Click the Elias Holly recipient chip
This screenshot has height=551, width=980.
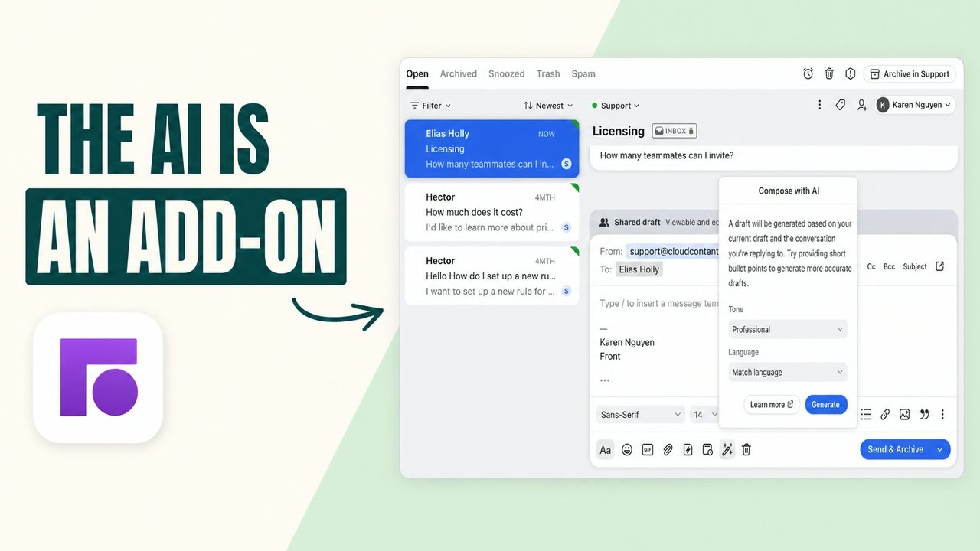click(x=639, y=269)
